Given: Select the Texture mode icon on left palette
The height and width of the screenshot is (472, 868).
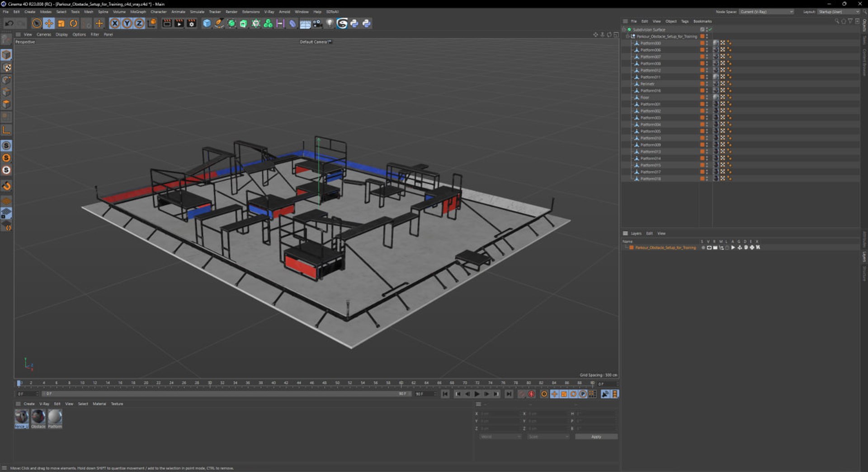Looking at the screenshot, I should coord(6,67).
